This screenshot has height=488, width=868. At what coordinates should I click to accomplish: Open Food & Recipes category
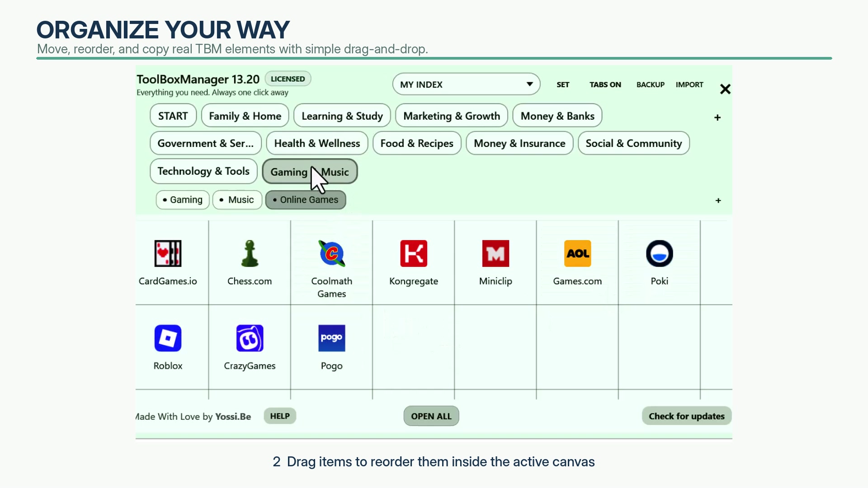[x=417, y=143]
